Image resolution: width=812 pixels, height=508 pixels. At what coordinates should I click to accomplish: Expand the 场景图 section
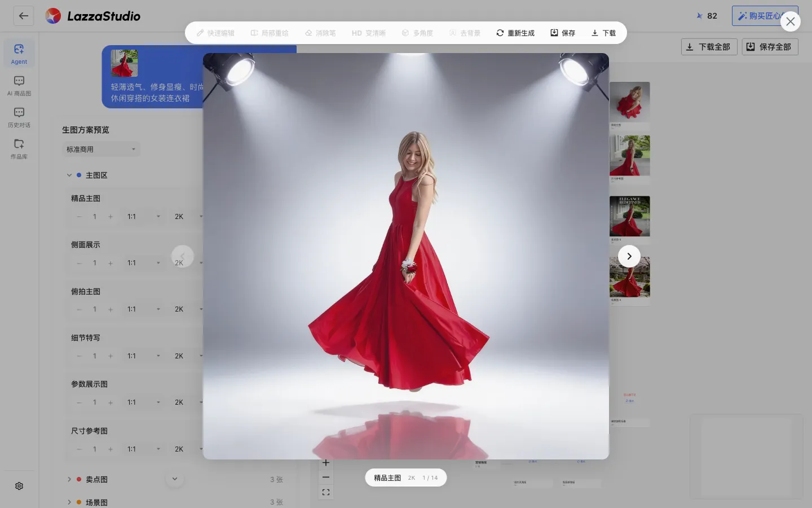click(x=69, y=502)
